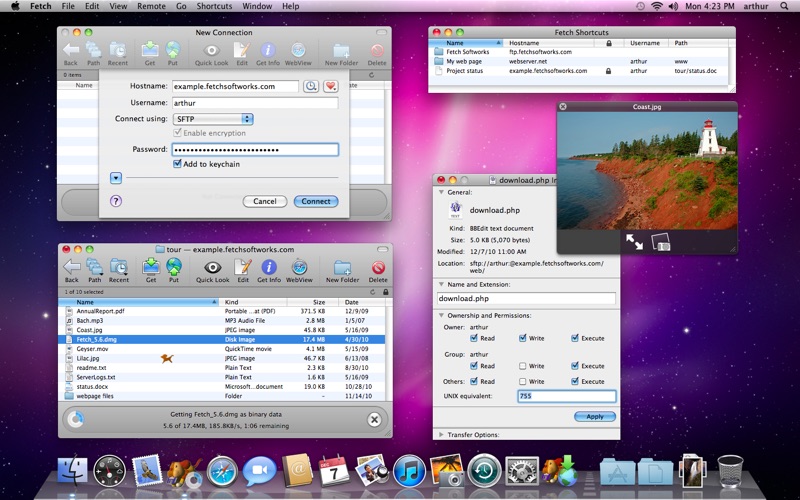This screenshot has height=500, width=800.
Task: Open System Preferences from the Dock
Action: [x=521, y=470]
